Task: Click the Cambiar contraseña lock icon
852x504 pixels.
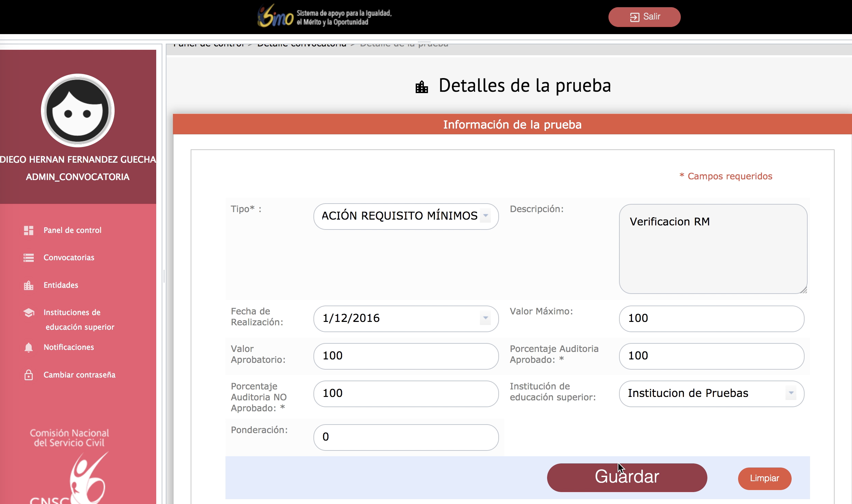Action: pyautogui.click(x=29, y=375)
